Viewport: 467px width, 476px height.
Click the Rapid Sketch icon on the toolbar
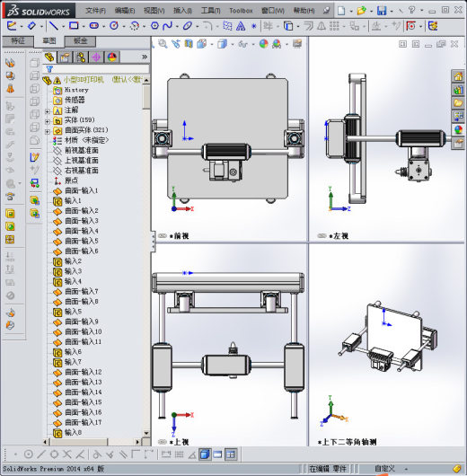point(433,26)
